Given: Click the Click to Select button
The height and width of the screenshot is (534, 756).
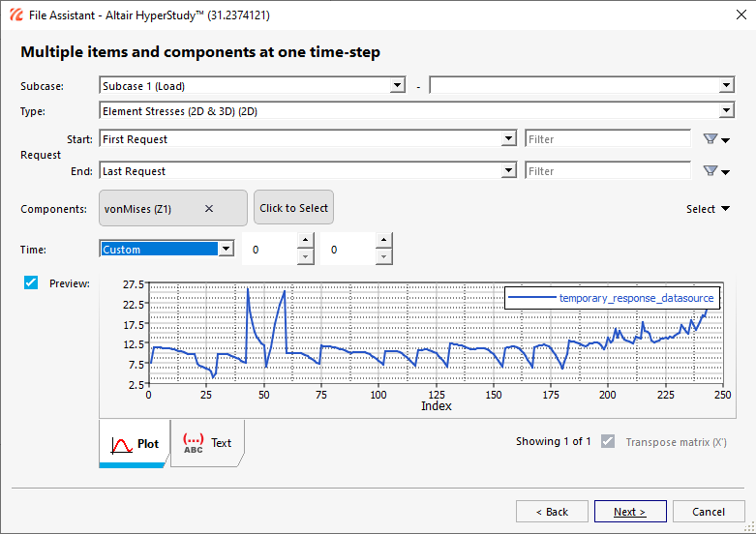Looking at the screenshot, I should tap(293, 208).
